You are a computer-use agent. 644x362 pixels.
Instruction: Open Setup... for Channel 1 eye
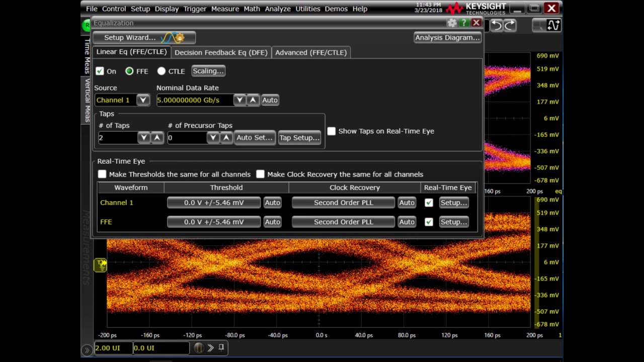pyautogui.click(x=454, y=203)
